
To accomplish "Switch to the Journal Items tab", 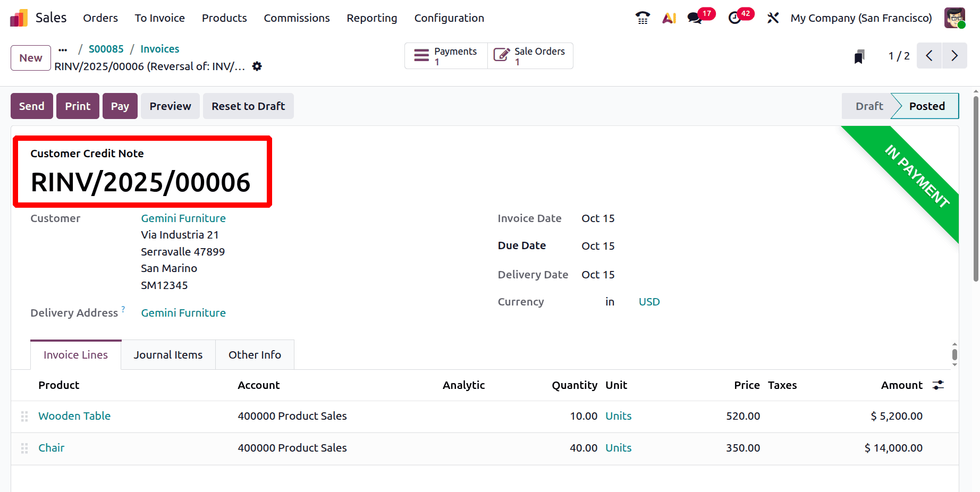I will coord(168,354).
